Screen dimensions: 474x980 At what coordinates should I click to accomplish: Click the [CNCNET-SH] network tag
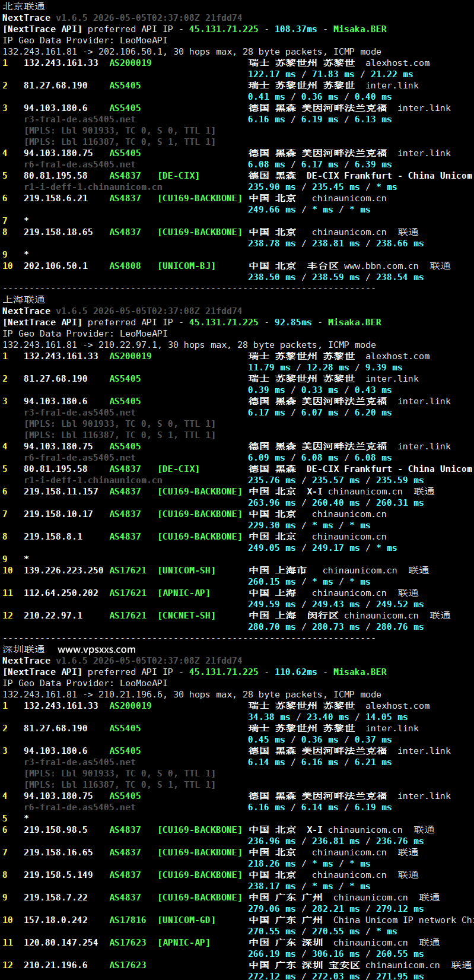pos(186,616)
